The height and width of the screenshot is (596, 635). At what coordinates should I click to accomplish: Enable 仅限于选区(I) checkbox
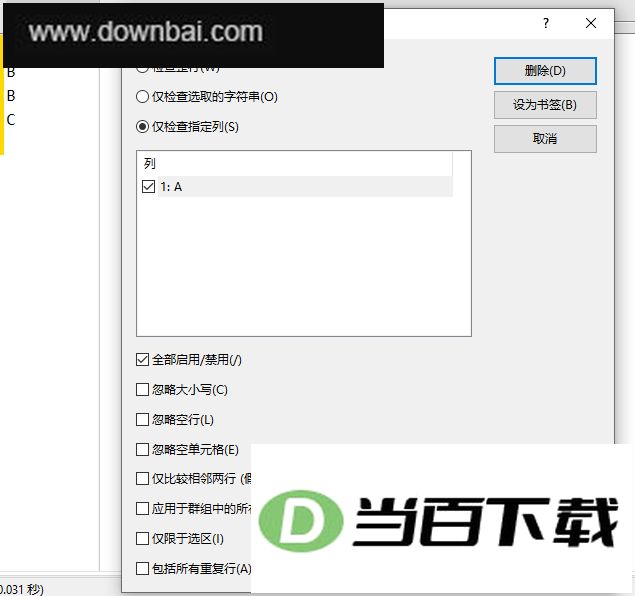142,539
